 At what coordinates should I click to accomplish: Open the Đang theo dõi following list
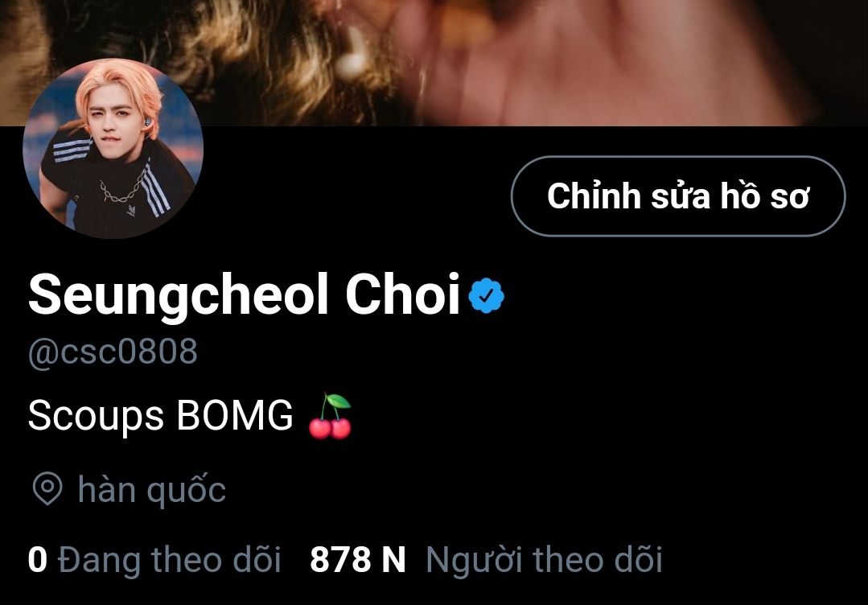[169, 558]
